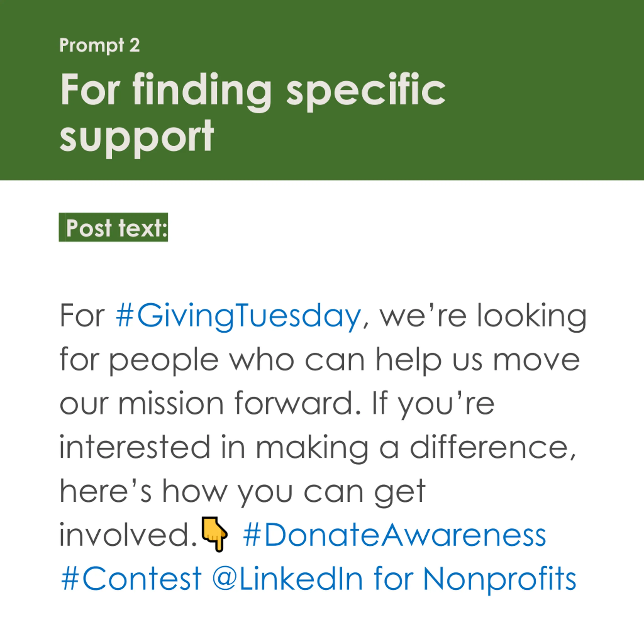The height and width of the screenshot is (644, 644).
Task: Click the word "specific" in the heading
Action: pos(366,90)
